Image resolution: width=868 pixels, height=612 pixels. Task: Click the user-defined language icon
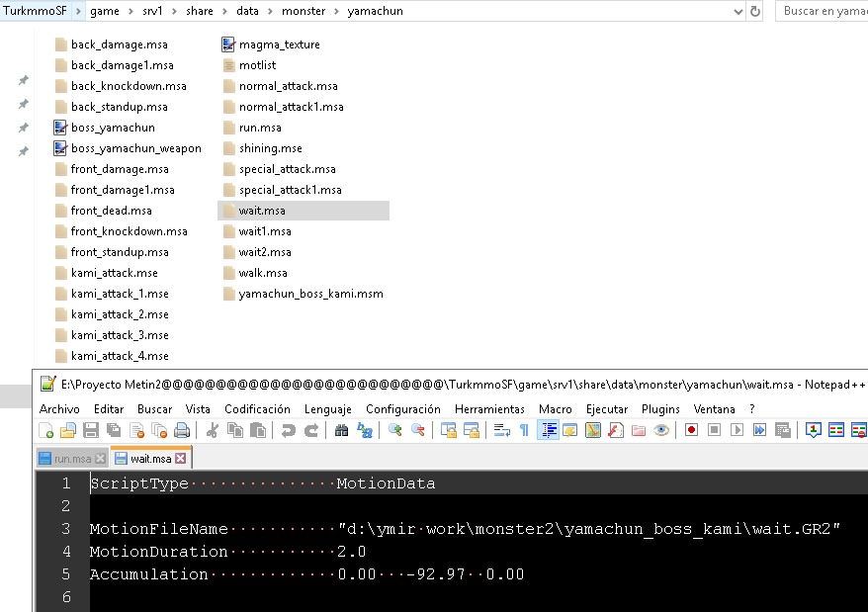click(569, 430)
